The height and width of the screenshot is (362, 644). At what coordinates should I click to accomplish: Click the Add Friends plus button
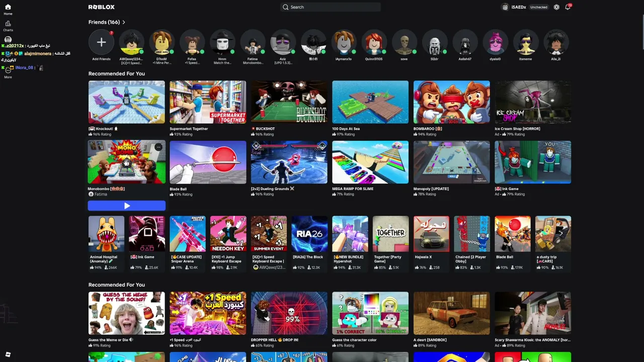(101, 43)
